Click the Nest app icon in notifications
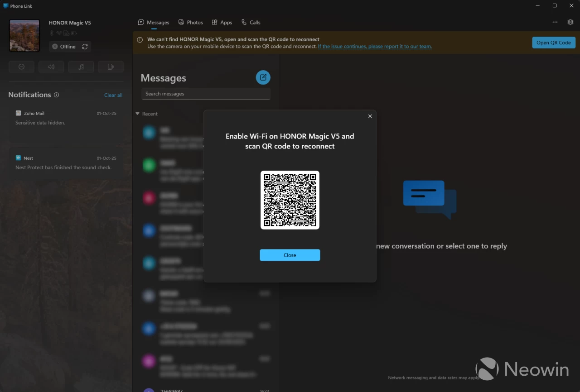Image resolution: width=580 pixels, height=392 pixels. (x=18, y=158)
